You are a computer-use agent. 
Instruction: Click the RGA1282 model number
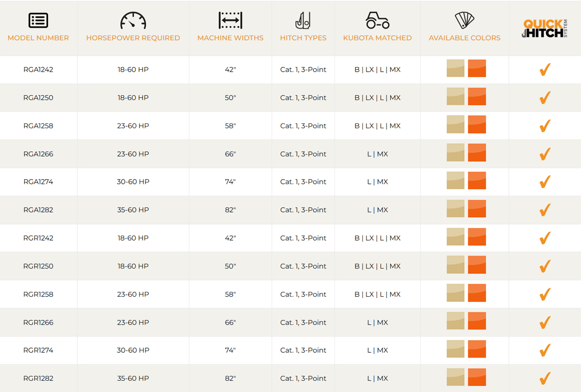point(38,210)
